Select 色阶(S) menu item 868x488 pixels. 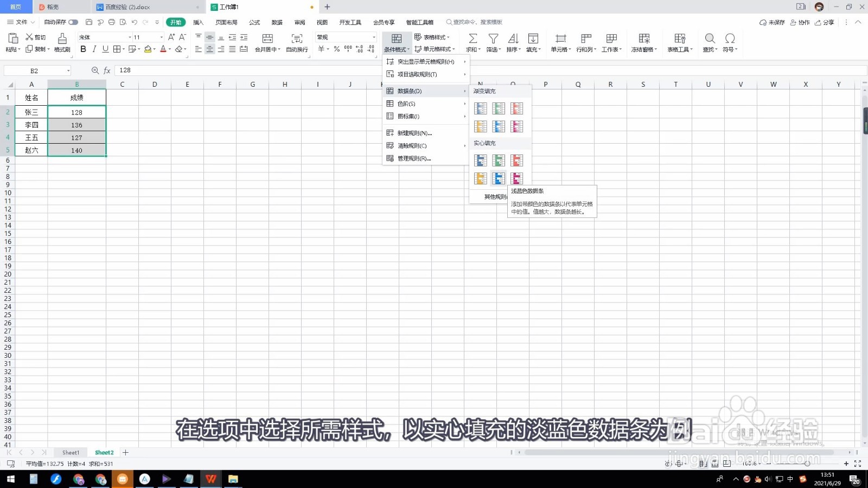(426, 104)
